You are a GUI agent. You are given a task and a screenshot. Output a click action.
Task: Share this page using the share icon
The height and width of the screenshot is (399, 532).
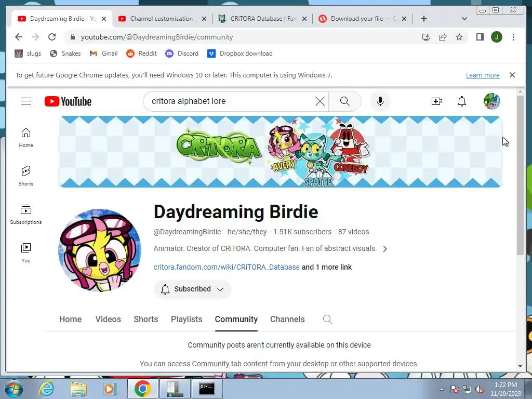(x=443, y=37)
